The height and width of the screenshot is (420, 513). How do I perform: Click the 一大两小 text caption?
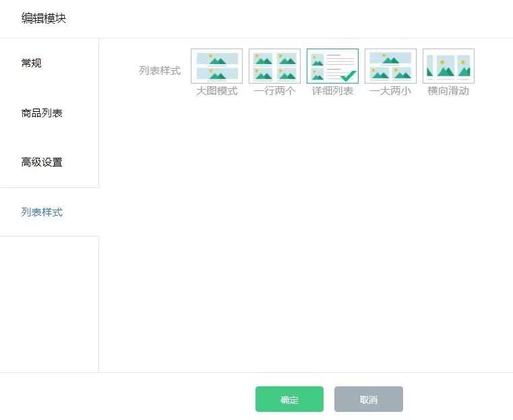tap(390, 91)
